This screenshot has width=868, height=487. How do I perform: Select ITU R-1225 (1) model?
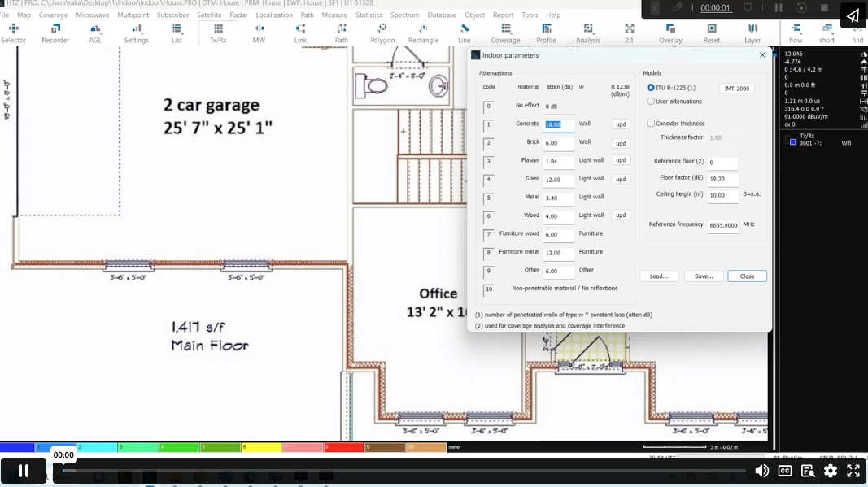(651, 88)
